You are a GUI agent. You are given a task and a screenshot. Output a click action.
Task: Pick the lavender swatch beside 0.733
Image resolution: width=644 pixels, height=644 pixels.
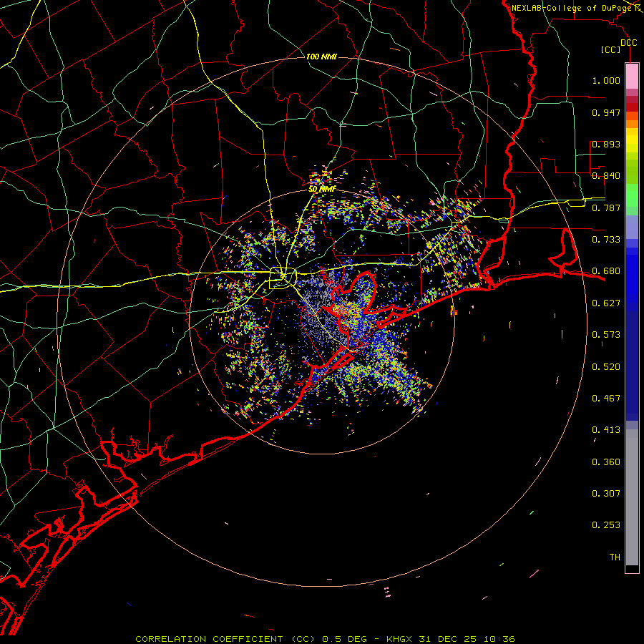[632, 228]
